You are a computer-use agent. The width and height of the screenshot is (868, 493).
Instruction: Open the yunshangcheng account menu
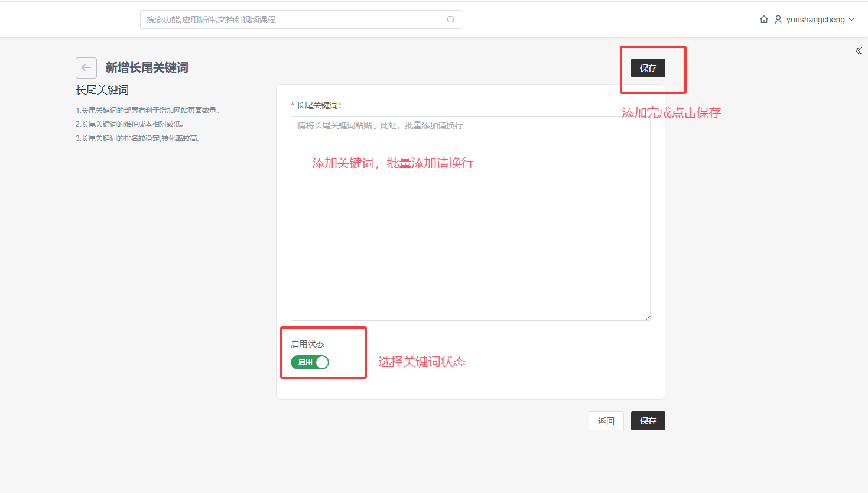pos(815,20)
